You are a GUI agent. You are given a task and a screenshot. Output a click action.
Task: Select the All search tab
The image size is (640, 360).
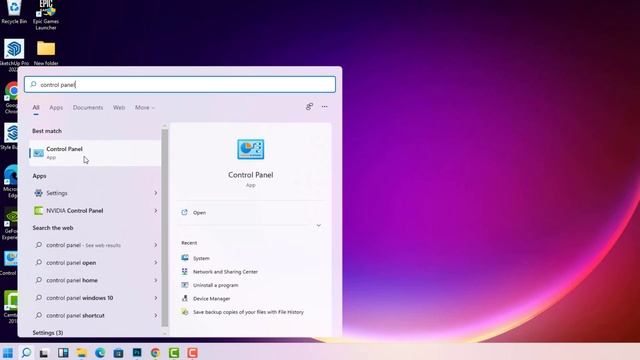pyautogui.click(x=36, y=107)
